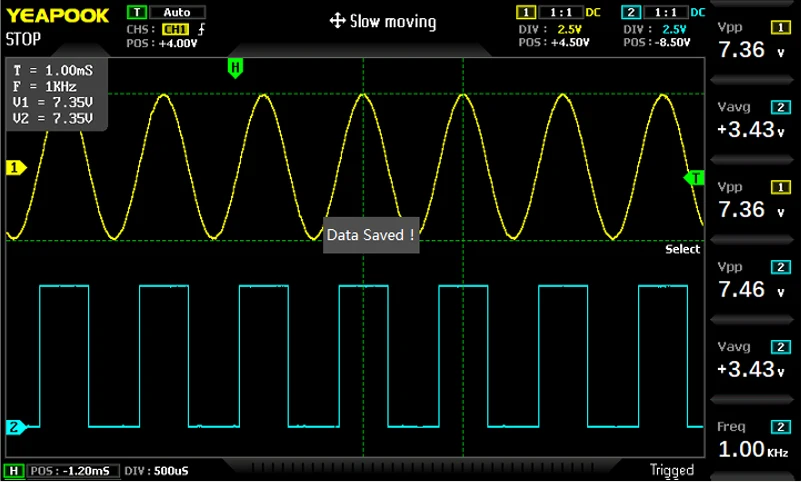This screenshot has width=801, height=482.
Task: Select the yellow channel 1 ground marker
Action: (16, 167)
